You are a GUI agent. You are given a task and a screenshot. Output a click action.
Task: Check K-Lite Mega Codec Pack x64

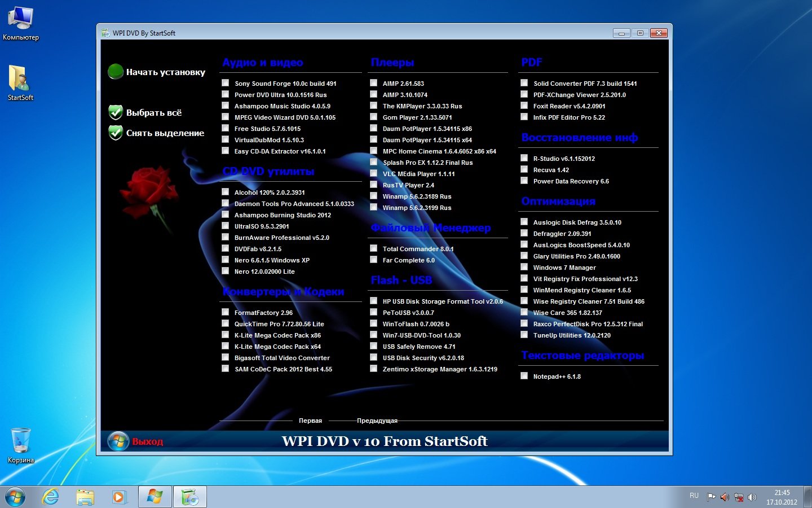pos(225,345)
